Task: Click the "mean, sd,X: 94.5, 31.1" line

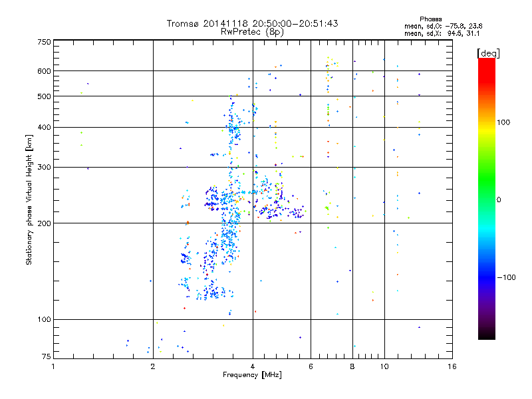Action: click(x=442, y=33)
